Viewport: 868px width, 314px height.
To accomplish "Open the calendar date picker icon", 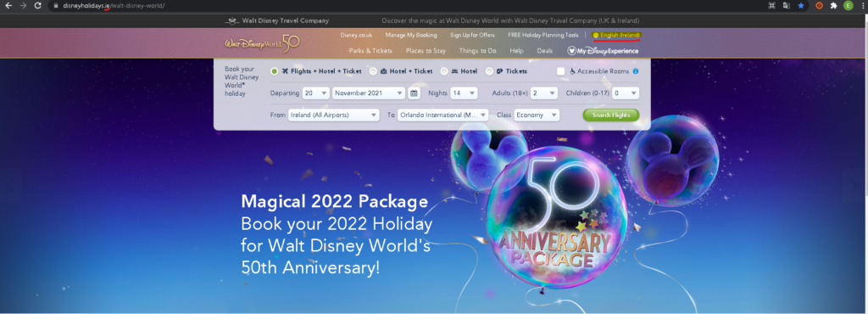I will point(414,93).
